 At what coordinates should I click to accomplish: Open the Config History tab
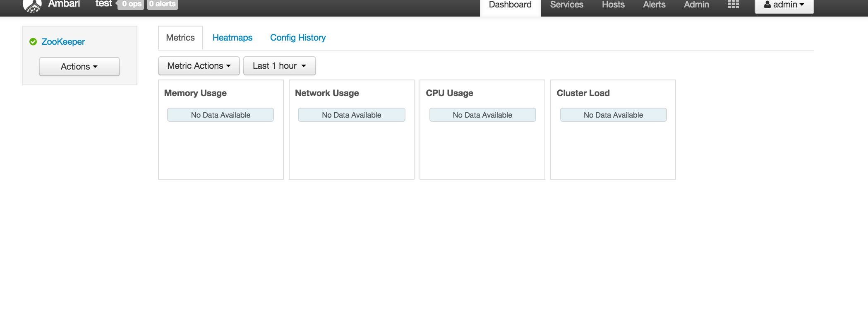tap(297, 38)
